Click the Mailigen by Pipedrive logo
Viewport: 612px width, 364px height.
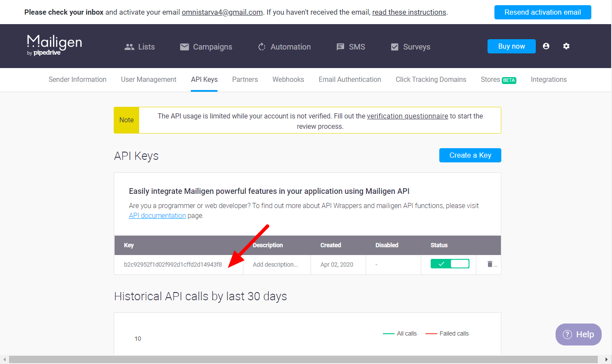click(x=54, y=45)
